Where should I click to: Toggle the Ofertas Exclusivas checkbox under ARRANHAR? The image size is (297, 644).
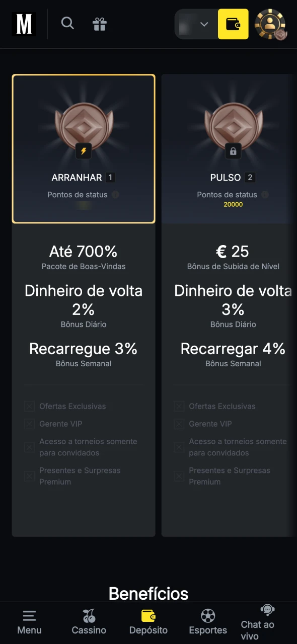point(29,406)
